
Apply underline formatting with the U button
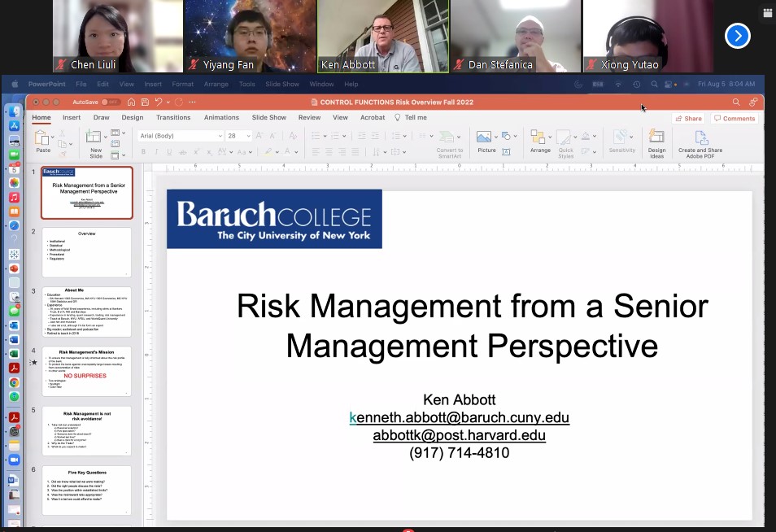click(x=169, y=151)
